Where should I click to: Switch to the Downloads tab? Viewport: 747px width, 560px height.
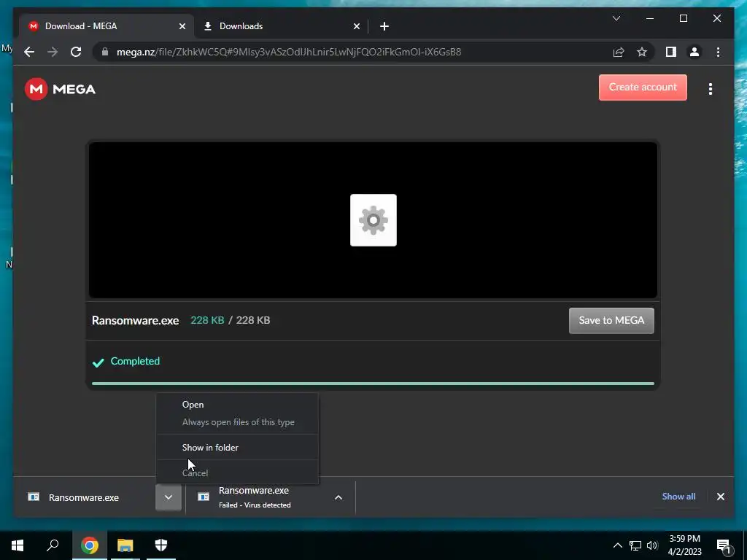click(x=281, y=26)
